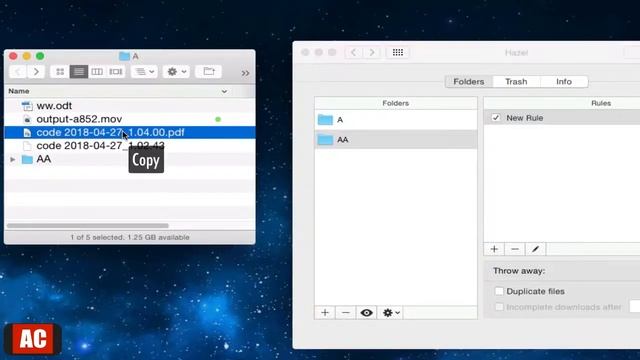Switch Finder to cover flow view
The width and height of the screenshot is (640, 360).
[x=116, y=72]
